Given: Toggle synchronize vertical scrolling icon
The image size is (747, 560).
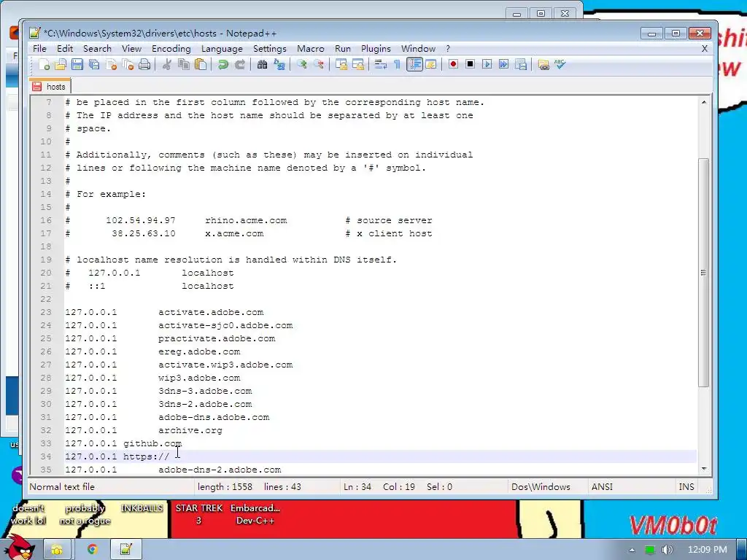Looking at the screenshot, I should pos(341,65).
